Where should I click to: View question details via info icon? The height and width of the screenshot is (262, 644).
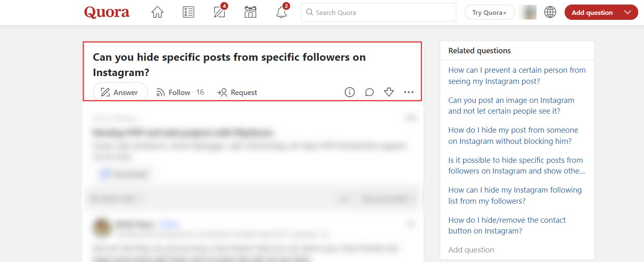pos(349,92)
